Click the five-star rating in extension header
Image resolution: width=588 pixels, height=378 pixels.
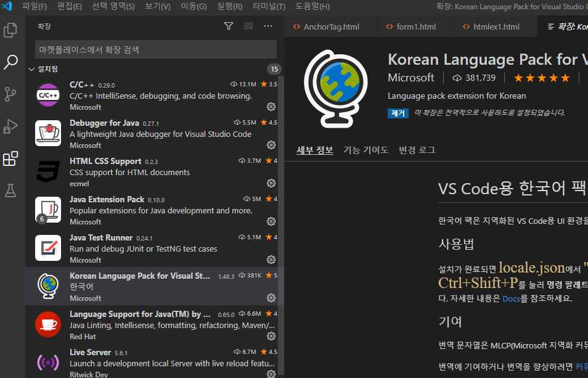pos(542,78)
